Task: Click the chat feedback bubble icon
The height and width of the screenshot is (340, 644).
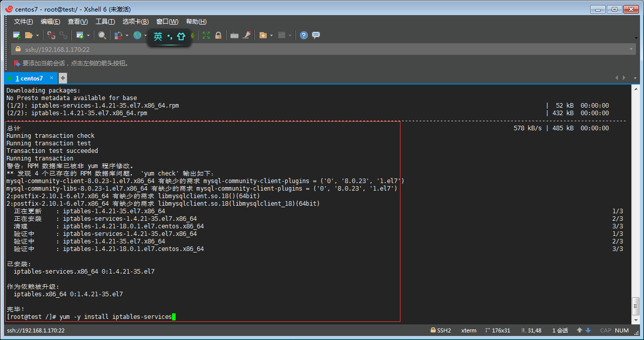Action: pyautogui.click(x=316, y=35)
